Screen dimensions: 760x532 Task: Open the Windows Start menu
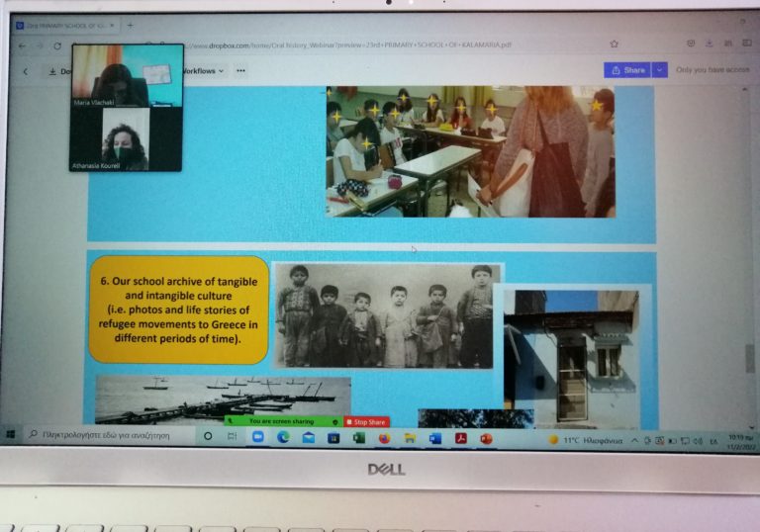point(11,435)
